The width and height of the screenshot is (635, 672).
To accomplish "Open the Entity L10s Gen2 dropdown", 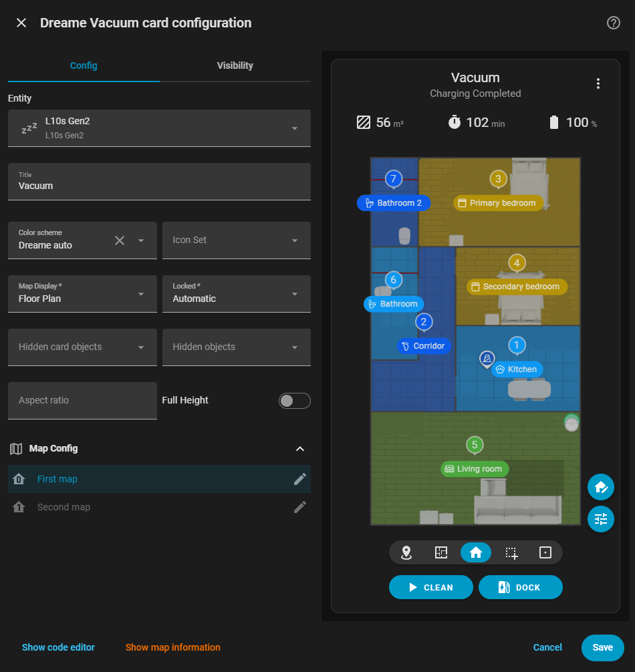I will (x=159, y=128).
